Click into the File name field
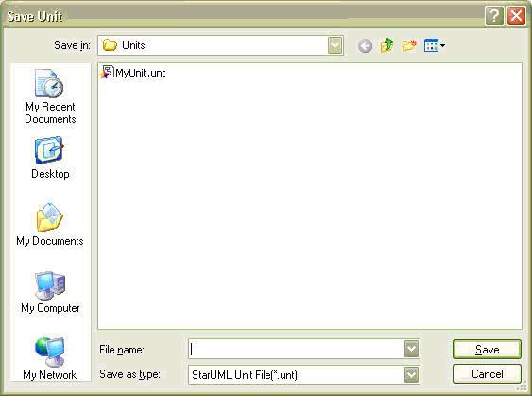Image resolution: width=532 pixels, height=396 pixels. [304, 349]
